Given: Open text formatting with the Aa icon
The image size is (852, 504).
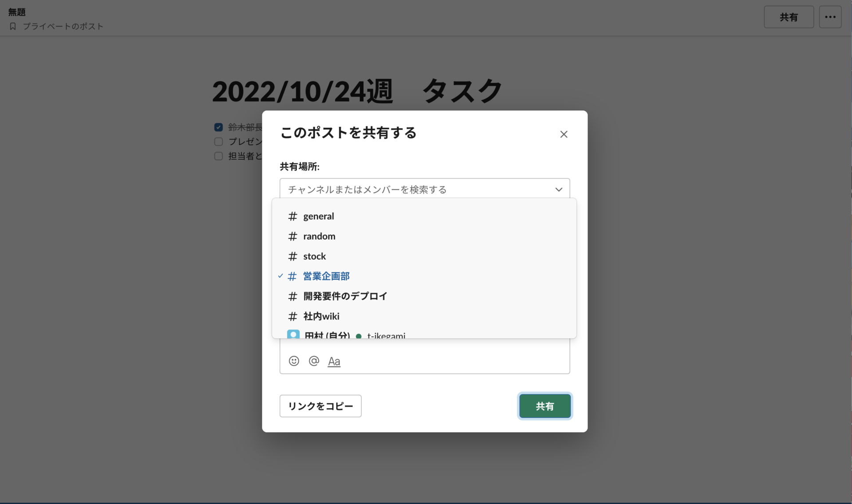Looking at the screenshot, I should coord(334,361).
